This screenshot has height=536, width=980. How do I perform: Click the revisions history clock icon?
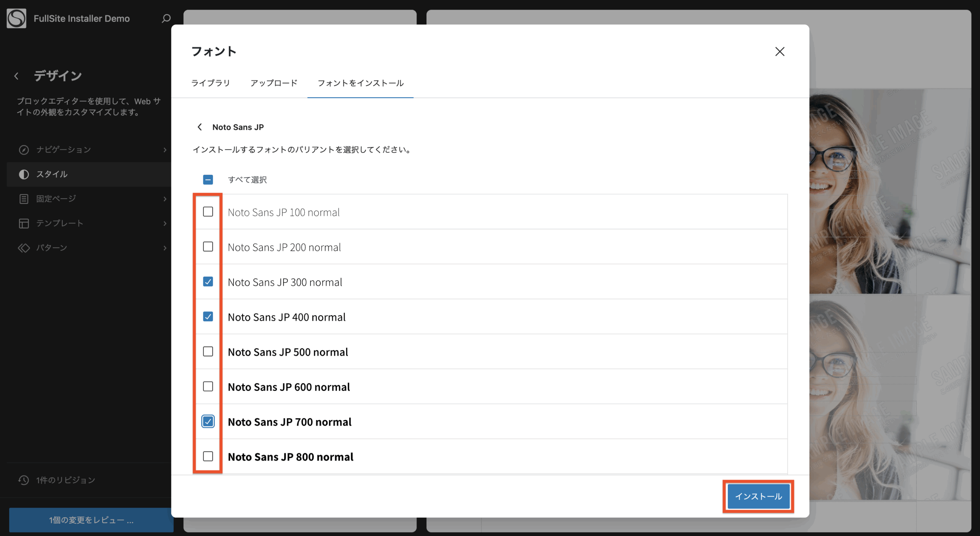[24, 480]
